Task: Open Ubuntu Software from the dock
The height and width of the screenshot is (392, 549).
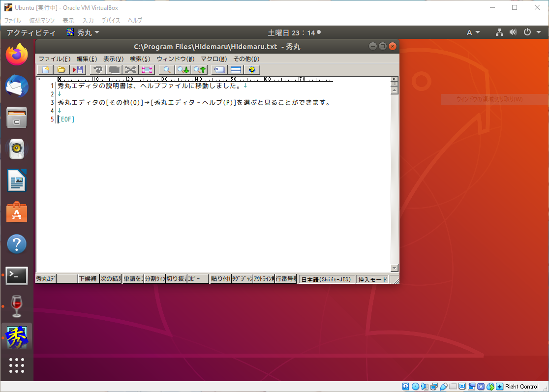Action: coord(17,212)
